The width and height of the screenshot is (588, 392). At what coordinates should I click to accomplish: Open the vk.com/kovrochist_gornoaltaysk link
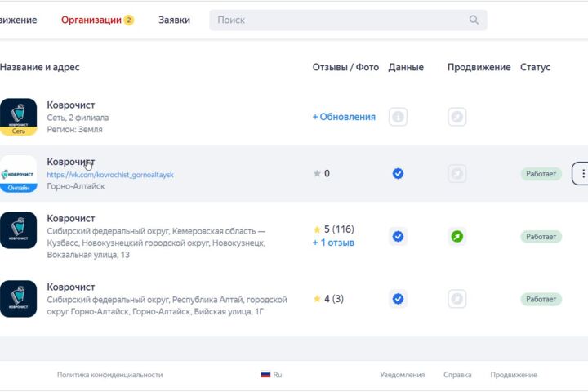point(110,175)
